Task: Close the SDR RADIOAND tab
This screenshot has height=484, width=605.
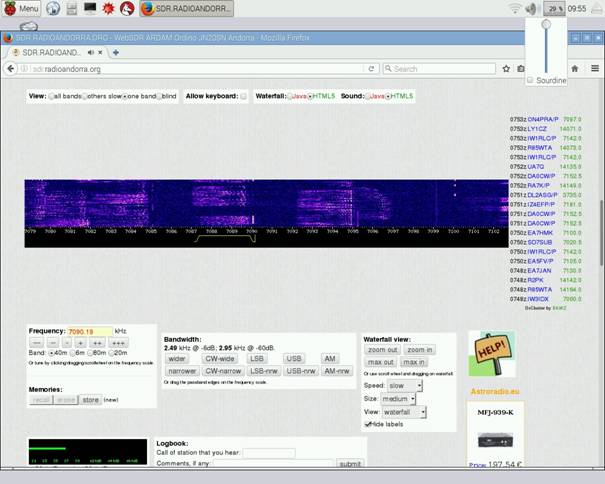Action: tap(100, 52)
